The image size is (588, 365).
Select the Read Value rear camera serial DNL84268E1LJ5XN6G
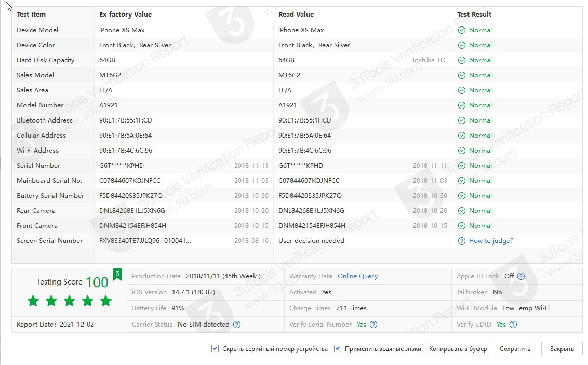click(x=311, y=211)
